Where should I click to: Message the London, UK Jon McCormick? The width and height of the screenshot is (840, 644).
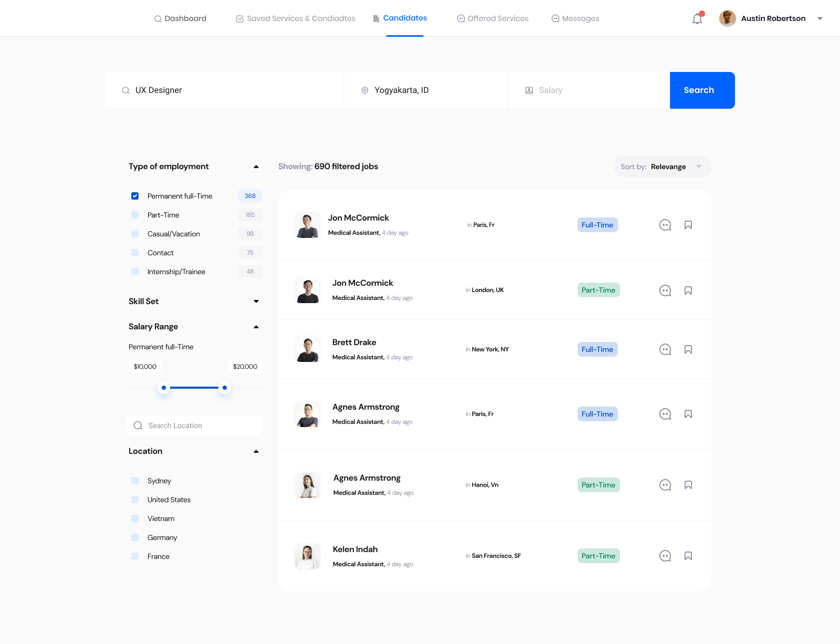point(665,290)
